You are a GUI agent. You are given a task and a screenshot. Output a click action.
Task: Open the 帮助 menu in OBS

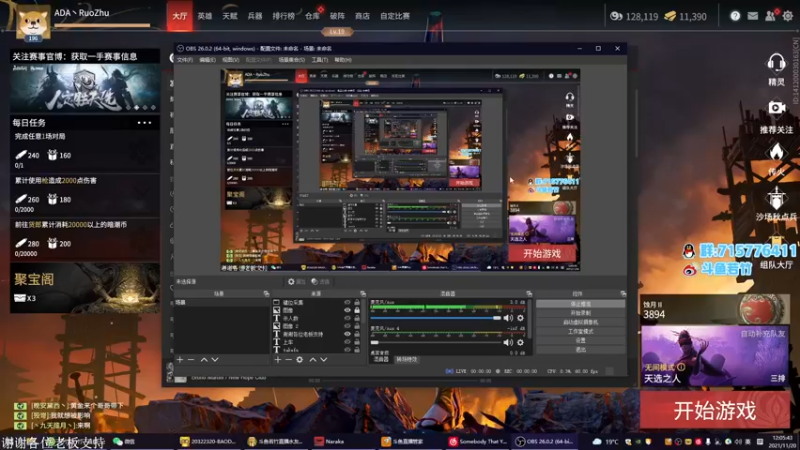click(x=342, y=60)
